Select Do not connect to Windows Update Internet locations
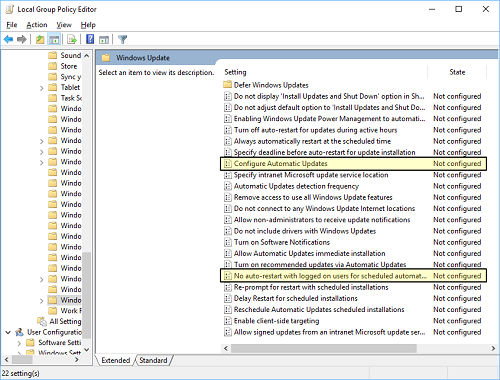Image resolution: width=500 pixels, height=380 pixels. 353,209
